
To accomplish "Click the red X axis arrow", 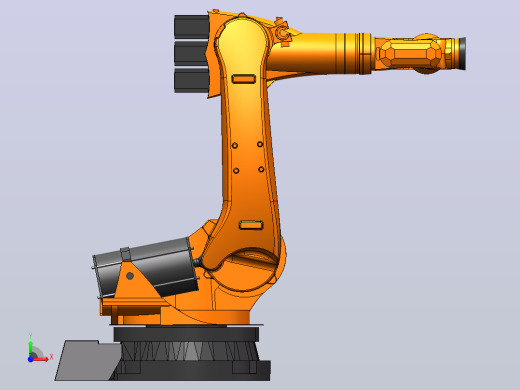I will [41, 359].
